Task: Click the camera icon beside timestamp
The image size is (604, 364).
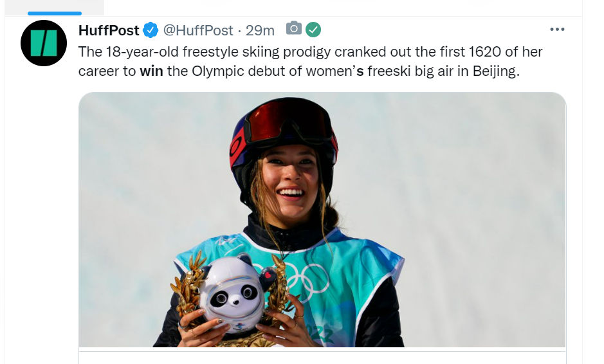Action: [x=294, y=29]
